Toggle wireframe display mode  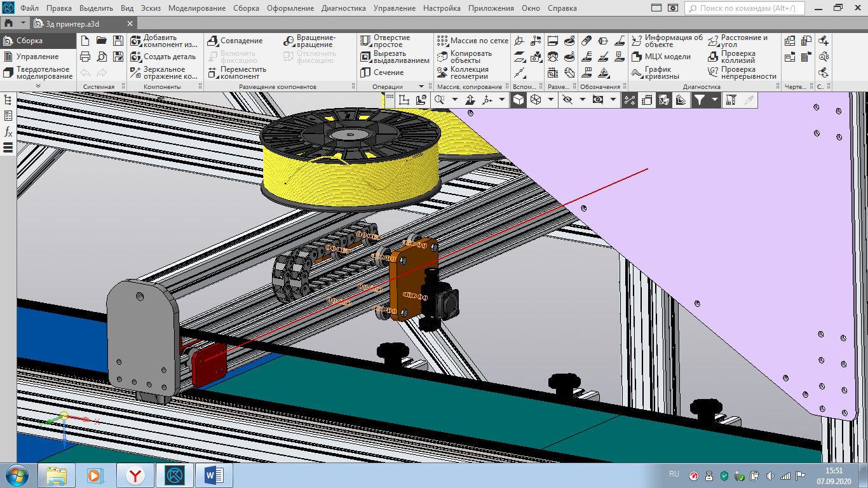coord(536,100)
